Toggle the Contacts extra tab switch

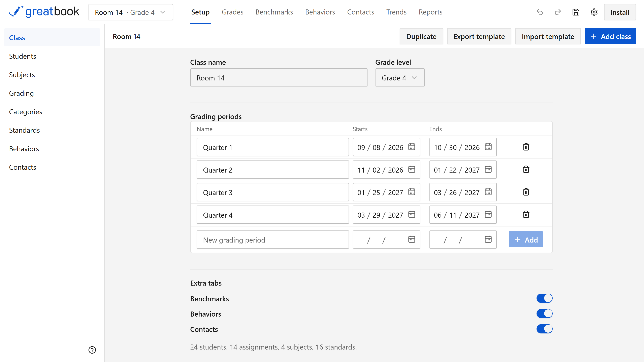[x=545, y=329]
